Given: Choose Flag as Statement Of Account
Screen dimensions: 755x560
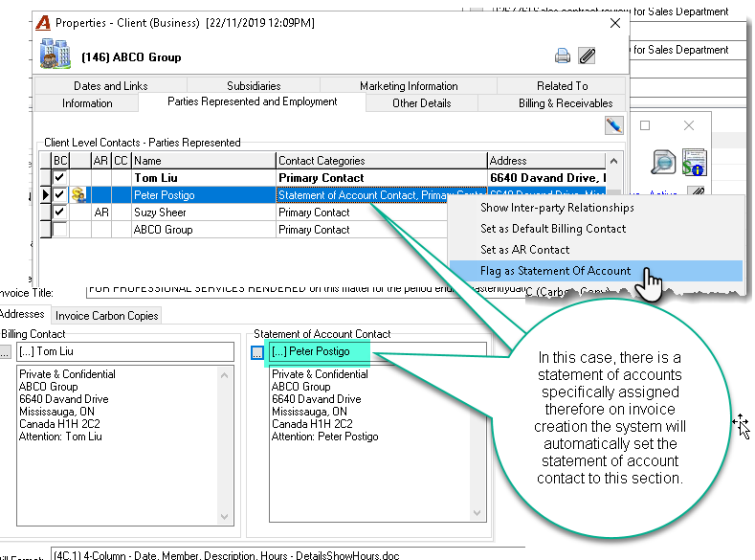Looking at the screenshot, I should 595,271.
